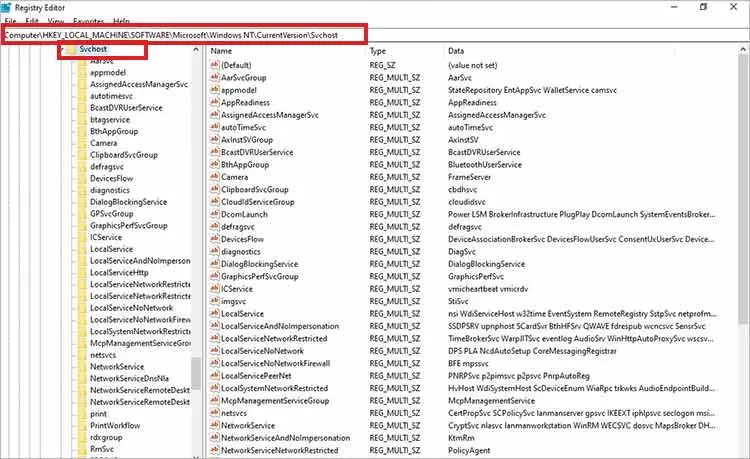Click the GPSvcGroup folder icon

pyautogui.click(x=82, y=214)
